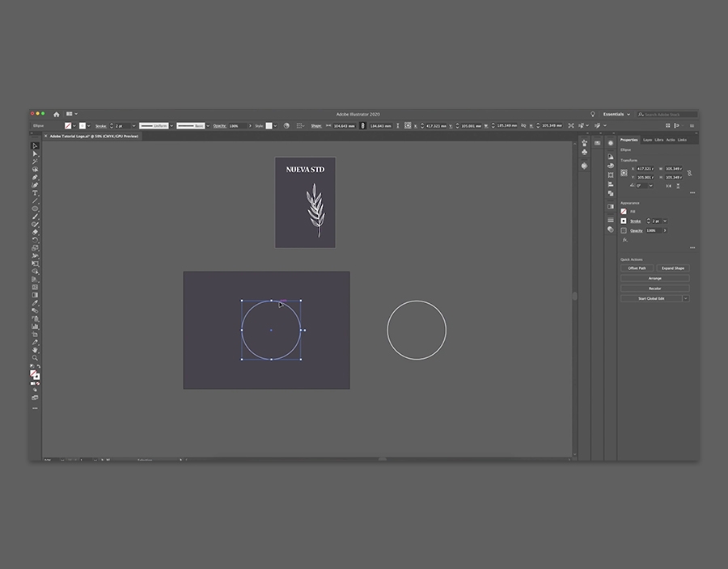This screenshot has height=569, width=728.
Task: Switch to the Properties tab
Action: [629, 140]
